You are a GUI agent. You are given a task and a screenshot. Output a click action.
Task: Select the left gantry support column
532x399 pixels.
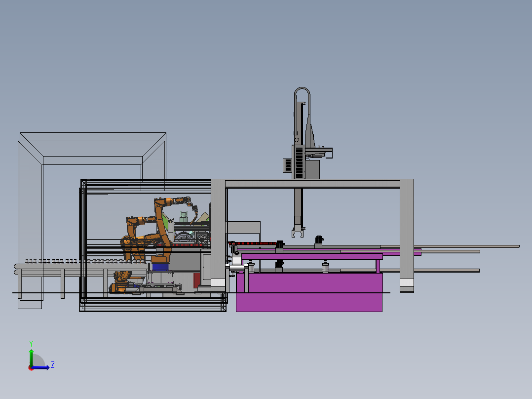coord(218,236)
